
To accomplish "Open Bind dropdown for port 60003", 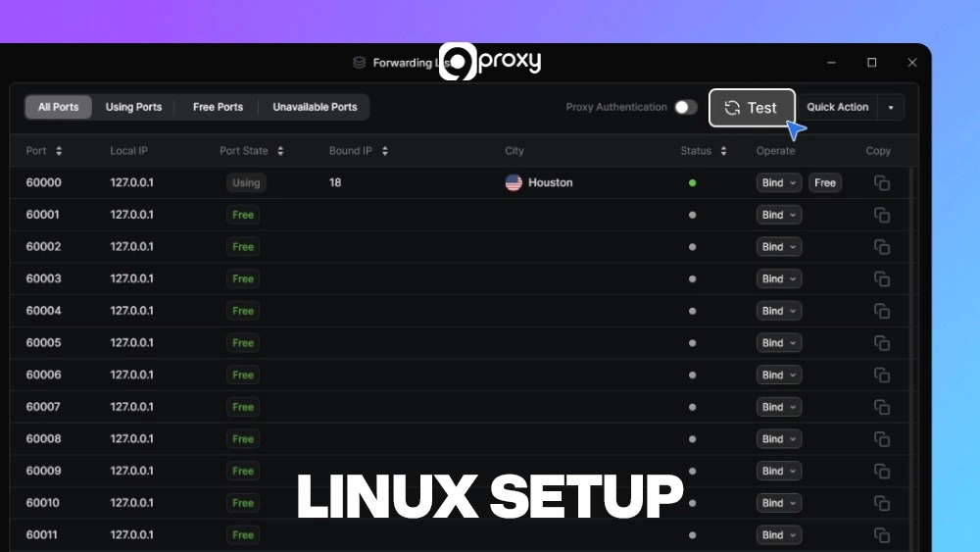I will pos(779,278).
